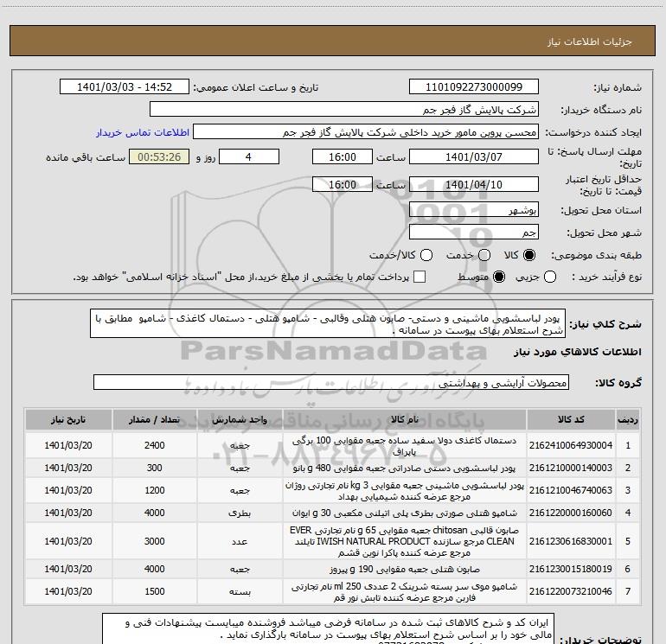Click item name صابون هتلی 190 g پیروز
The width and height of the screenshot is (666, 644).
point(405,569)
